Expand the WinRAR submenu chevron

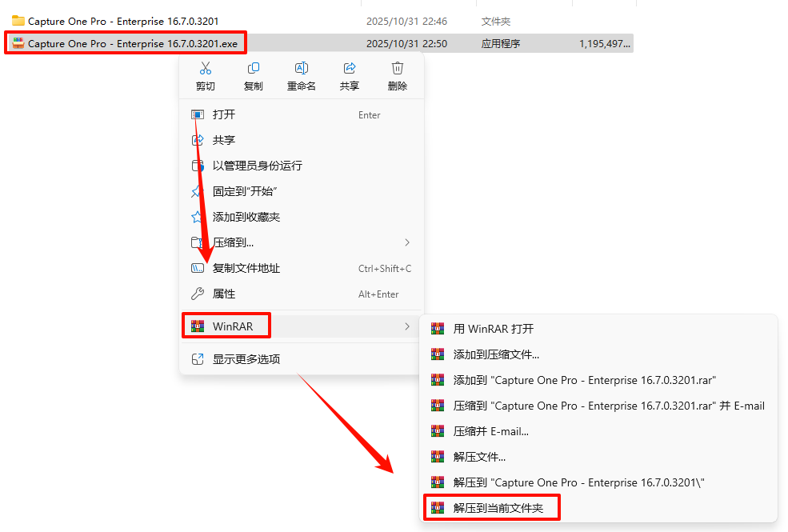tap(407, 326)
